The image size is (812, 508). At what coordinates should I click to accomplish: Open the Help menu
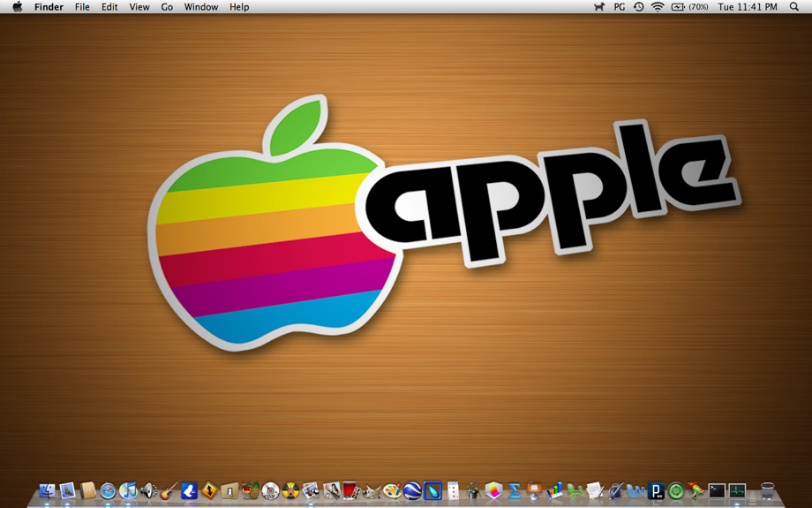tap(239, 7)
